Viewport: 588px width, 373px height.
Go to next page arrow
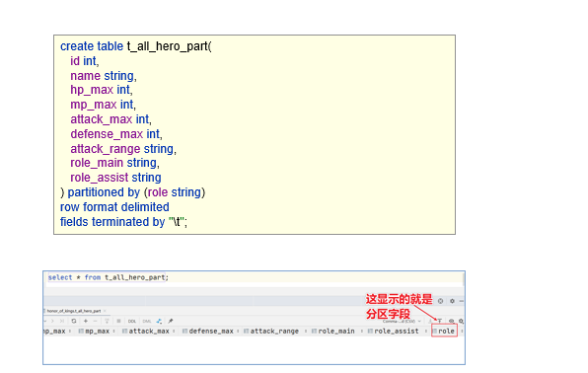52,322
